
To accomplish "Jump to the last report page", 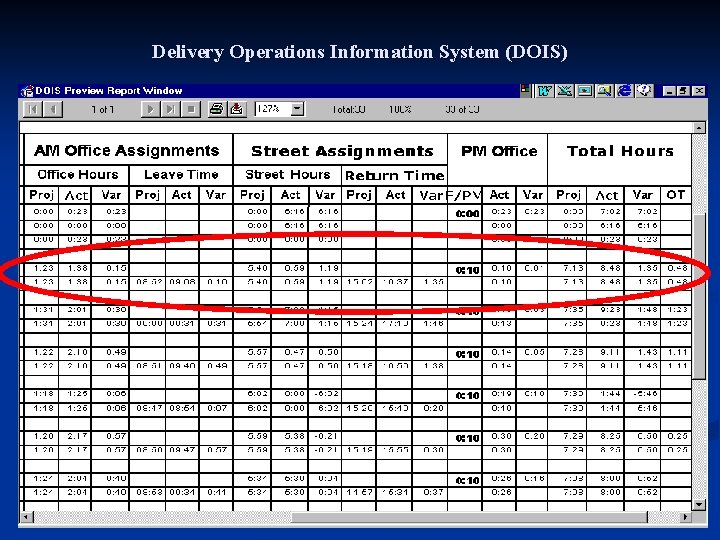I will (170, 109).
